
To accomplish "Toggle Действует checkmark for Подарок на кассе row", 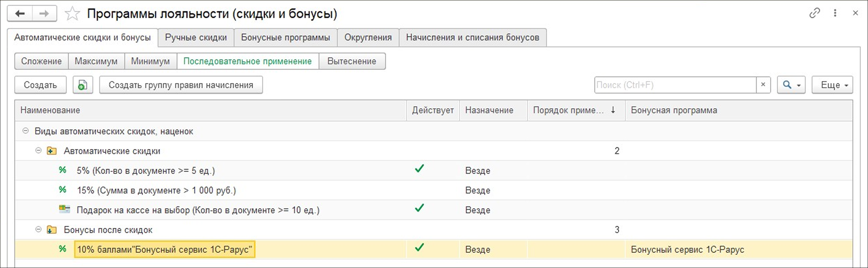I will tap(419, 208).
